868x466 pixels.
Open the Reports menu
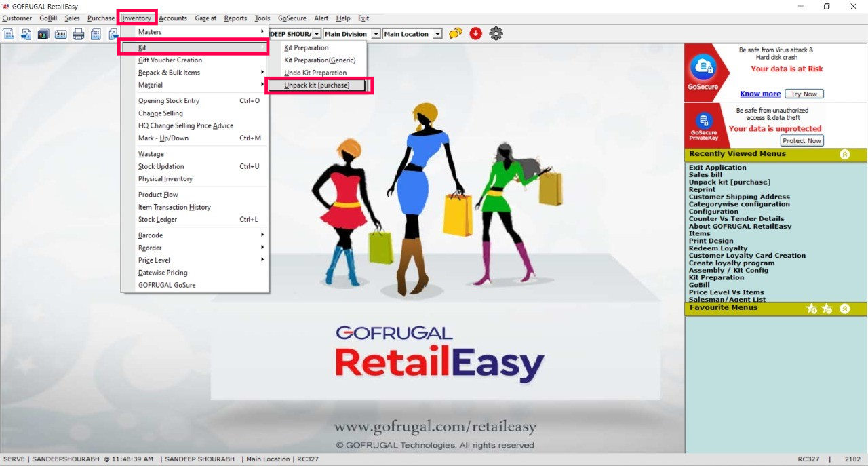235,18
